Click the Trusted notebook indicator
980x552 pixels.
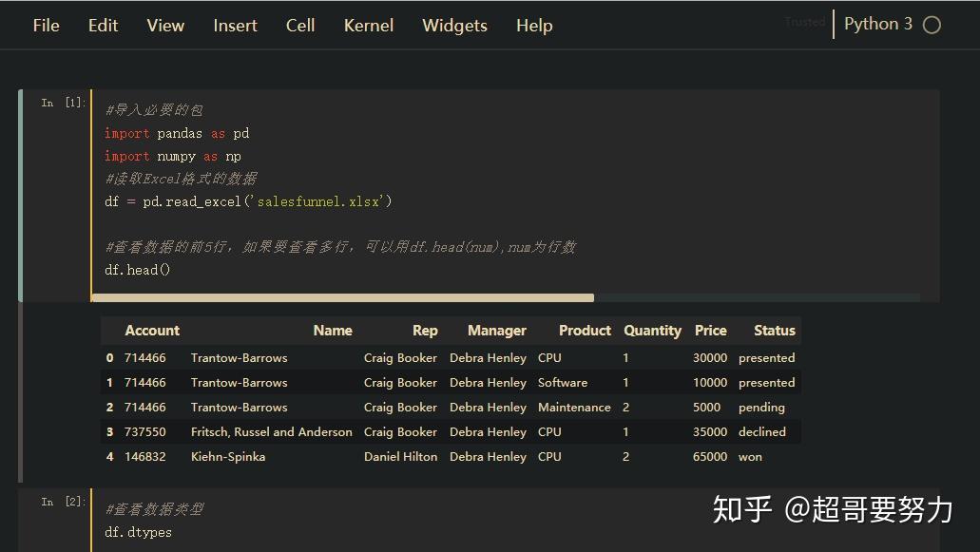[x=804, y=21]
